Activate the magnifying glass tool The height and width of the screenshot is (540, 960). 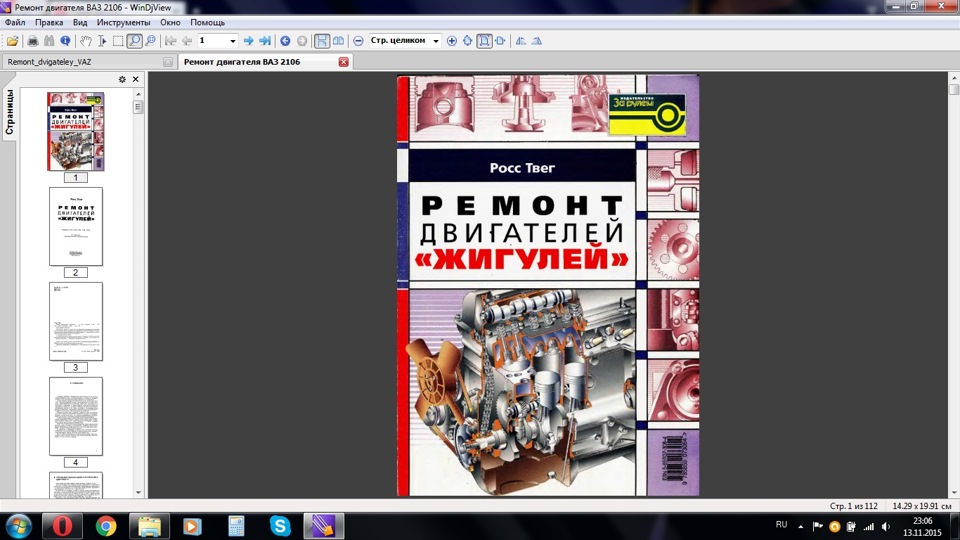[x=134, y=41]
